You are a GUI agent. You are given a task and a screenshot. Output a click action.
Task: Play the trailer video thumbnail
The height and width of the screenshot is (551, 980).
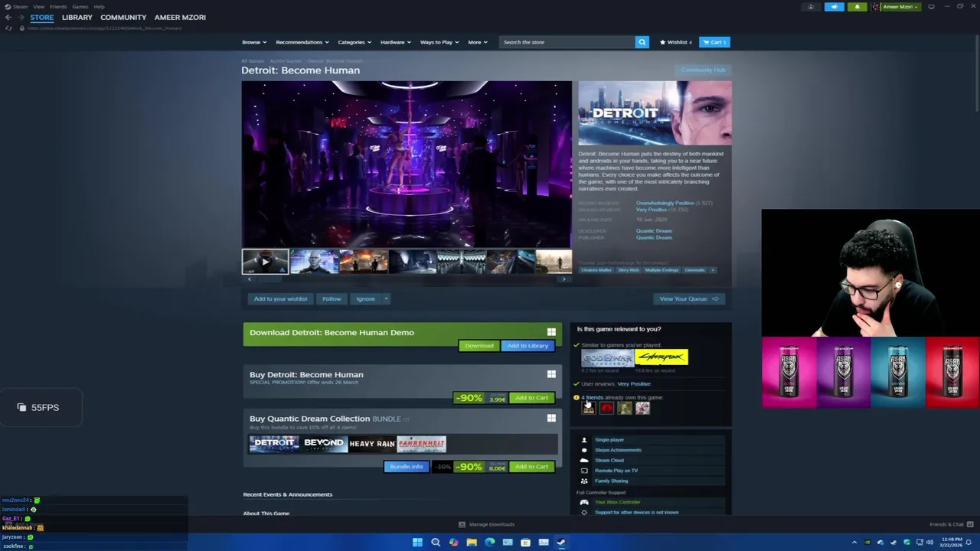click(265, 262)
